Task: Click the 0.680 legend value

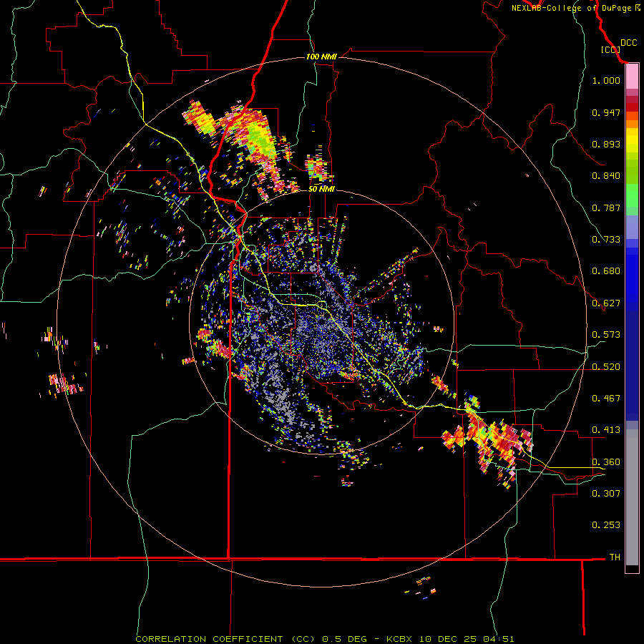Action: 606,271
